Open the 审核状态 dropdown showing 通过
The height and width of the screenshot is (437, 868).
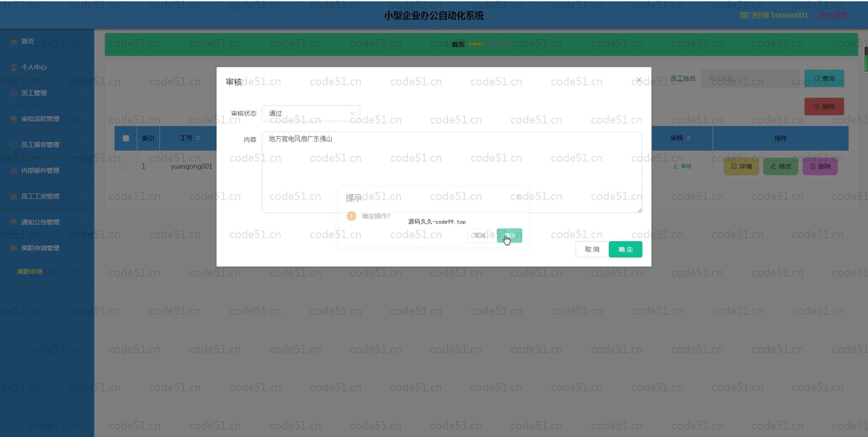click(x=311, y=113)
